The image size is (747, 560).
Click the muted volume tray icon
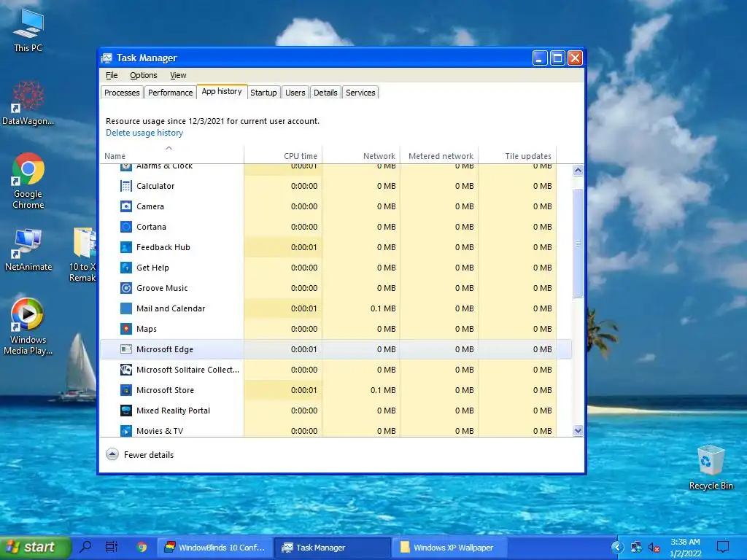point(654,548)
